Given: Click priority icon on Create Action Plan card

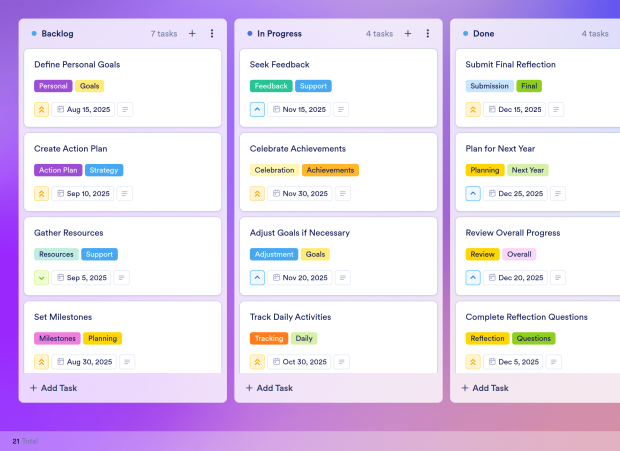Looking at the screenshot, I should tap(42, 194).
